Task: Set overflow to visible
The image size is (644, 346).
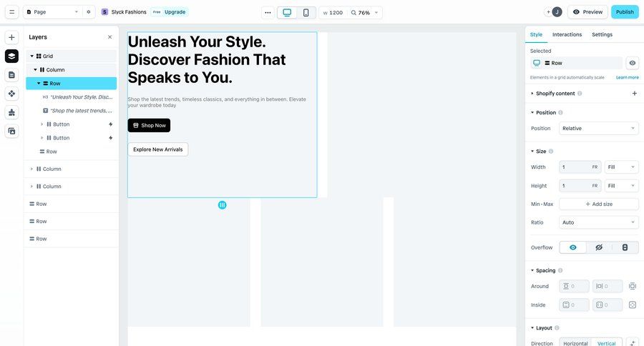Action: point(572,247)
